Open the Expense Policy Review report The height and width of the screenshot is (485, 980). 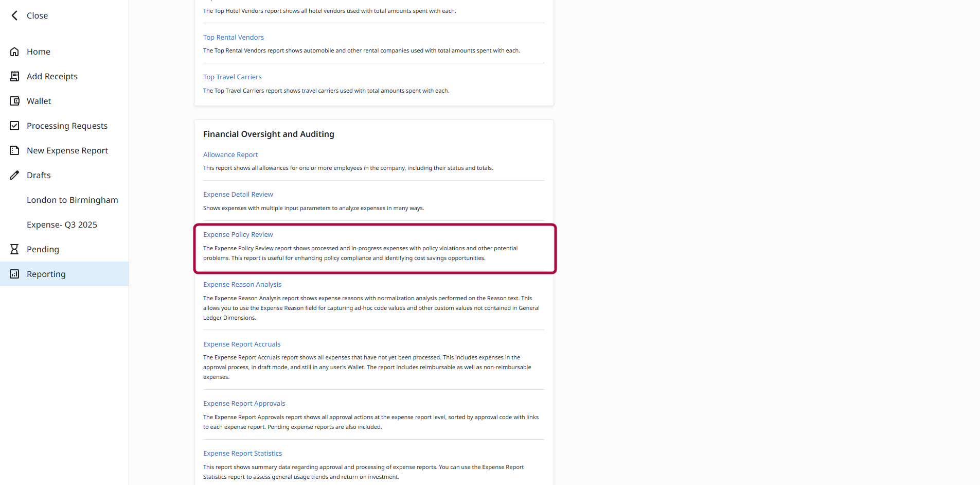238,234
